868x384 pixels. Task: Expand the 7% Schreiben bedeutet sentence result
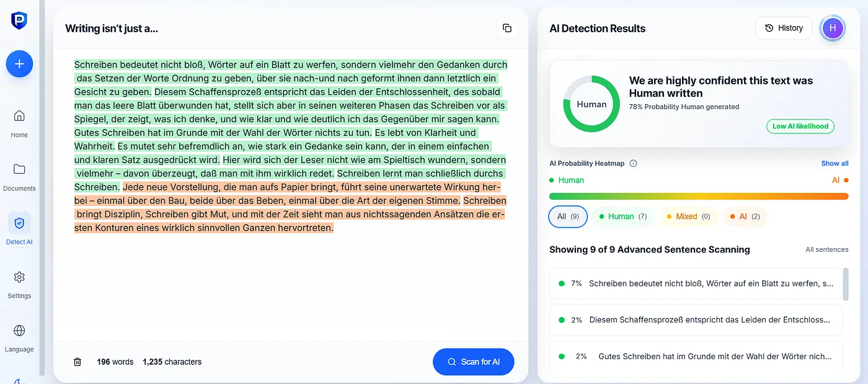(x=696, y=284)
